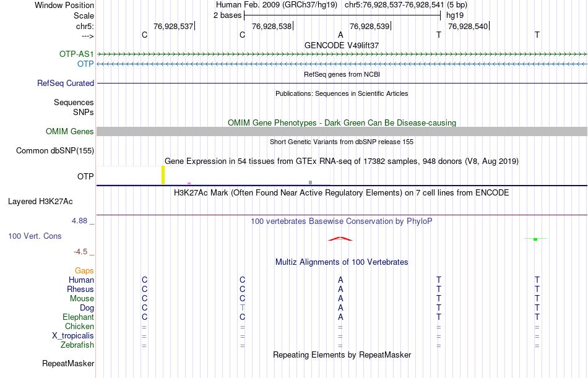This screenshot has width=588, height=378.
Task: Click the Scale label
Action: coord(84,15)
